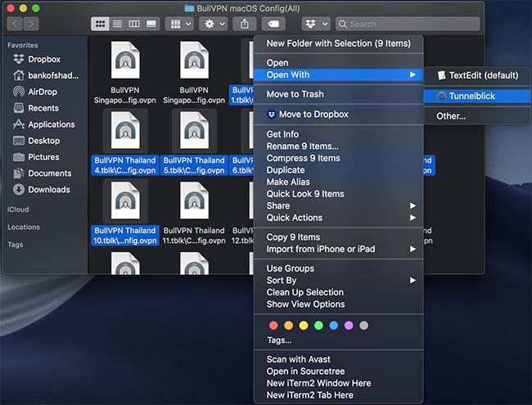Toggle Use Groups option

[338, 268]
